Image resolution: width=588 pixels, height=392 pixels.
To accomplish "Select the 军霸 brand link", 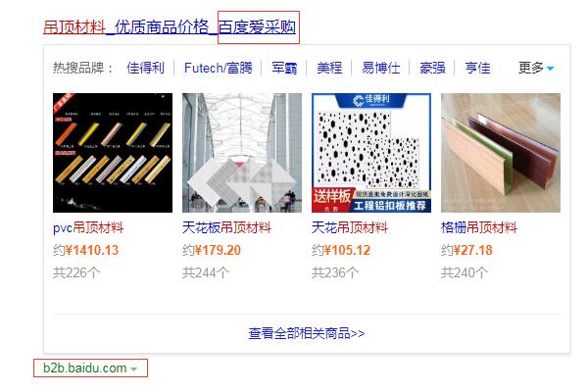I will coord(284,68).
